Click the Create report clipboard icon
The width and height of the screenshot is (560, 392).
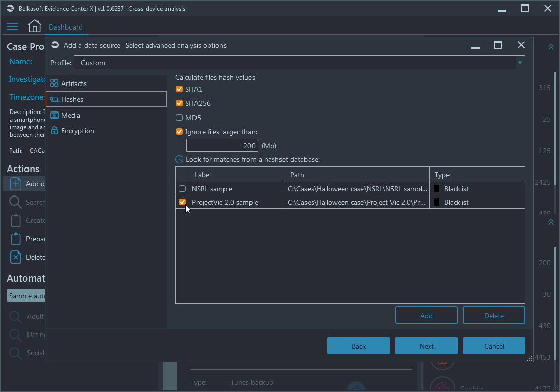coord(16,220)
